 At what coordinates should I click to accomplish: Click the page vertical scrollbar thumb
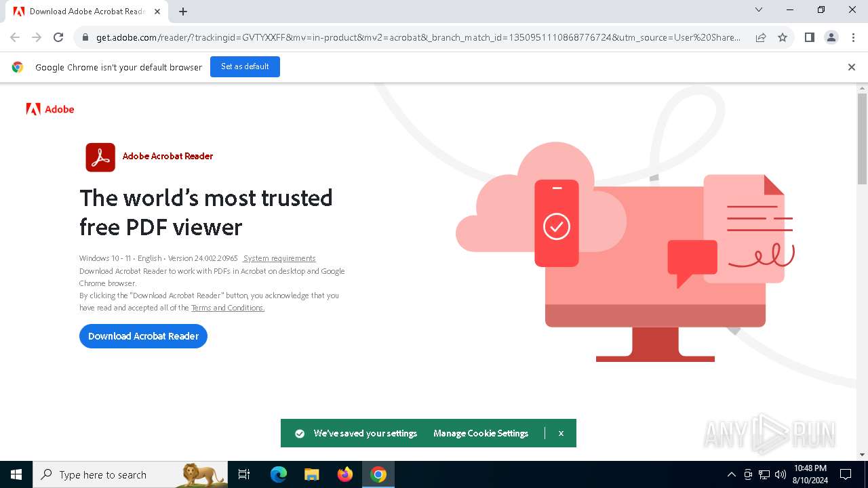click(x=862, y=139)
